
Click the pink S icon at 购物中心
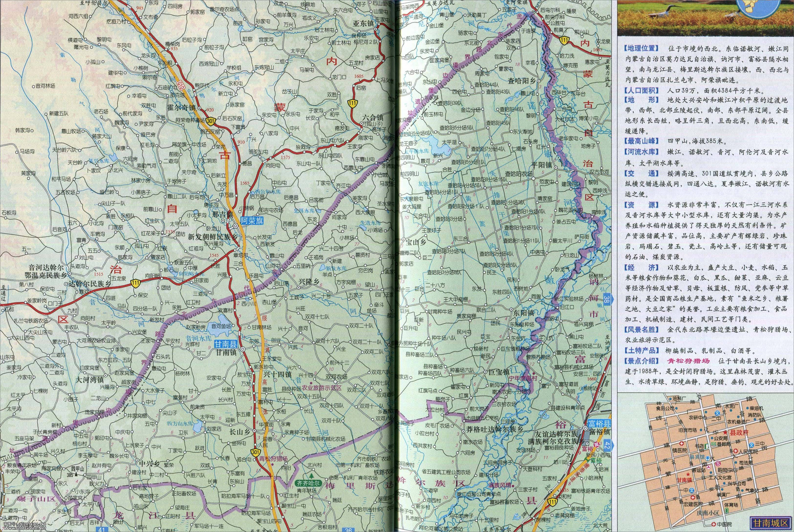click(718, 464)
